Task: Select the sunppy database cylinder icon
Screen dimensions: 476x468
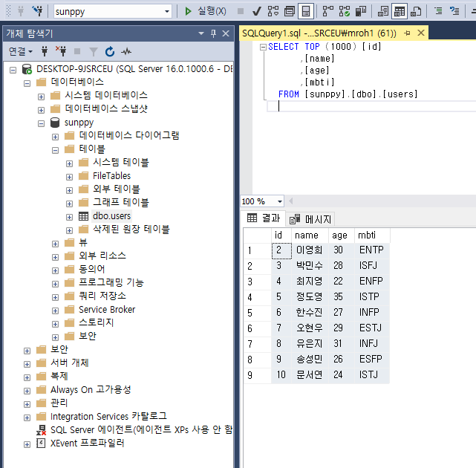Action: [x=55, y=123]
